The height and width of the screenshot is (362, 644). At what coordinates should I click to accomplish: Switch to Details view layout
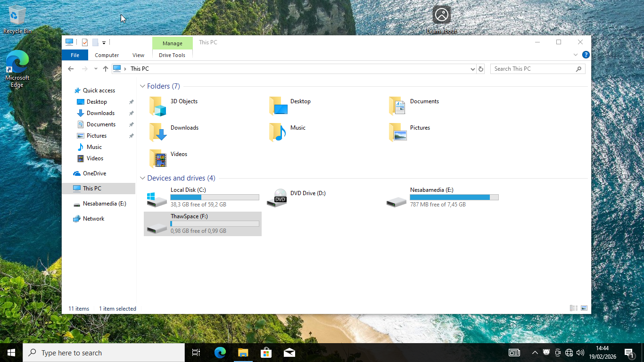pos(574,308)
